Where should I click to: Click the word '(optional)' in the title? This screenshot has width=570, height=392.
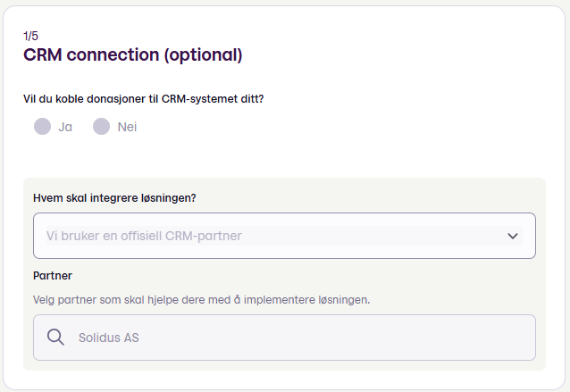[203, 55]
